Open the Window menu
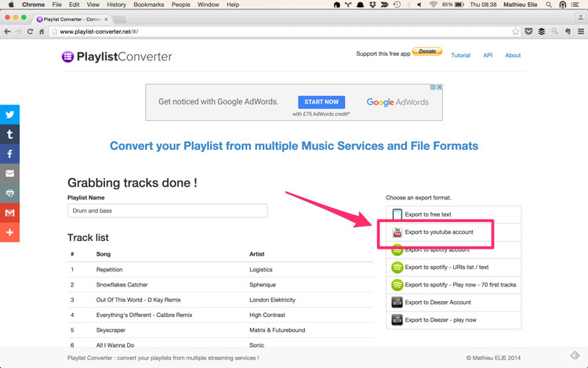 pyautogui.click(x=208, y=5)
